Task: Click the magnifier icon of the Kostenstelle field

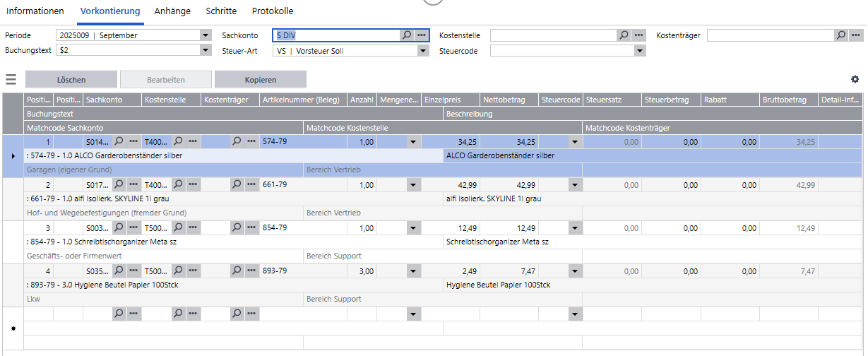Action: pos(624,35)
